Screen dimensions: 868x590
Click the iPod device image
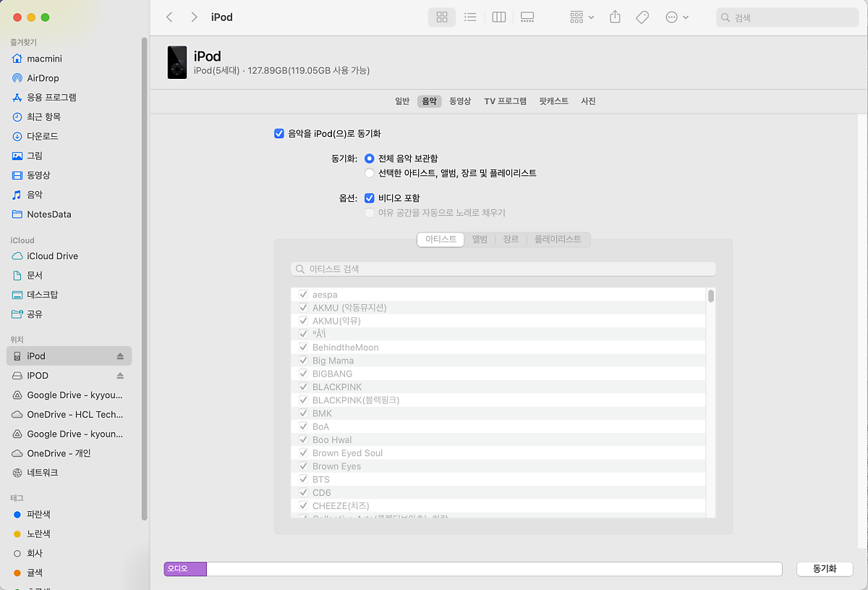[x=177, y=62]
